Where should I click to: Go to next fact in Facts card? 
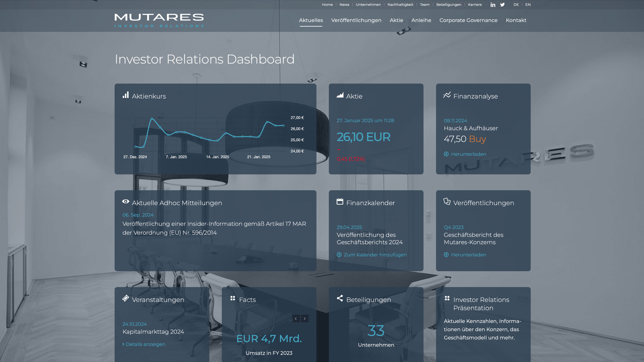[305, 319]
